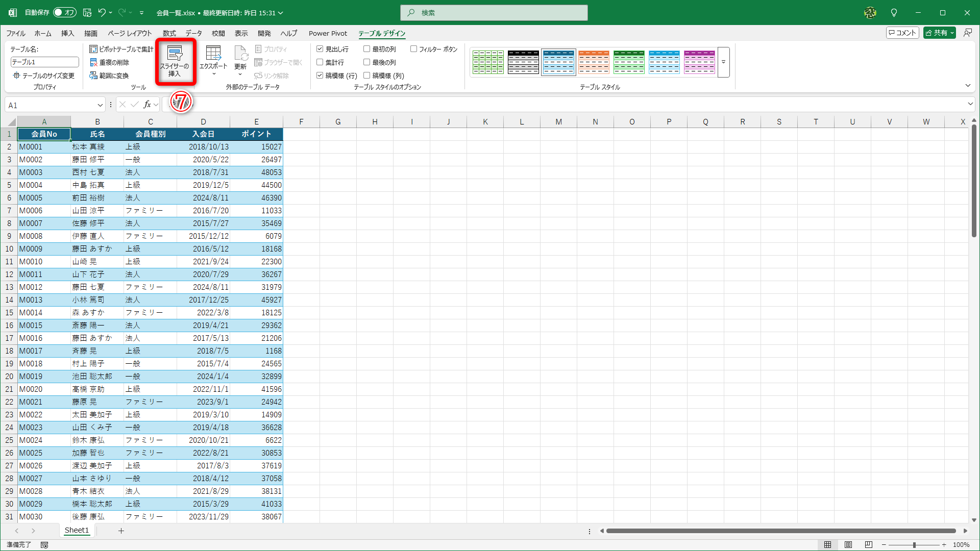Screen dimensions: 980x551
Task: Switch to Page Layout view icon
Action: [x=848, y=545]
